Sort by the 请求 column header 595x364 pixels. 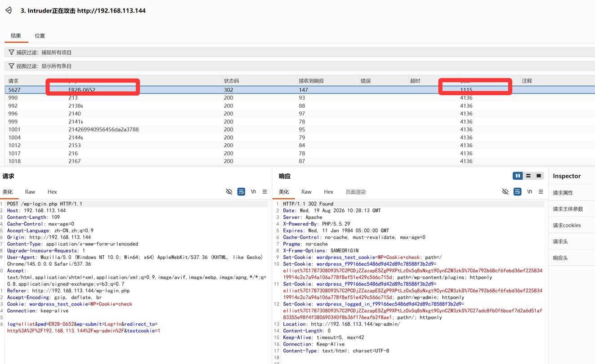13,81
